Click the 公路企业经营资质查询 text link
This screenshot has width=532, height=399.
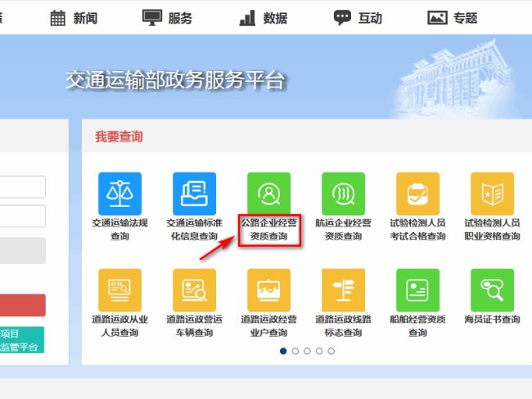268,230
